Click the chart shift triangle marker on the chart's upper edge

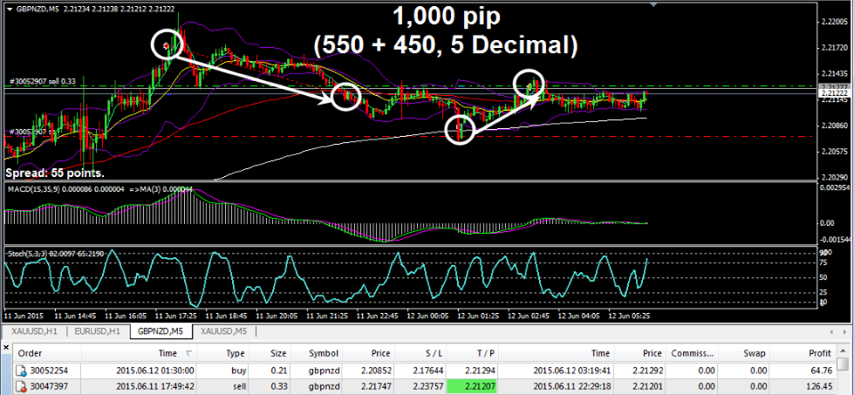[654, 4]
